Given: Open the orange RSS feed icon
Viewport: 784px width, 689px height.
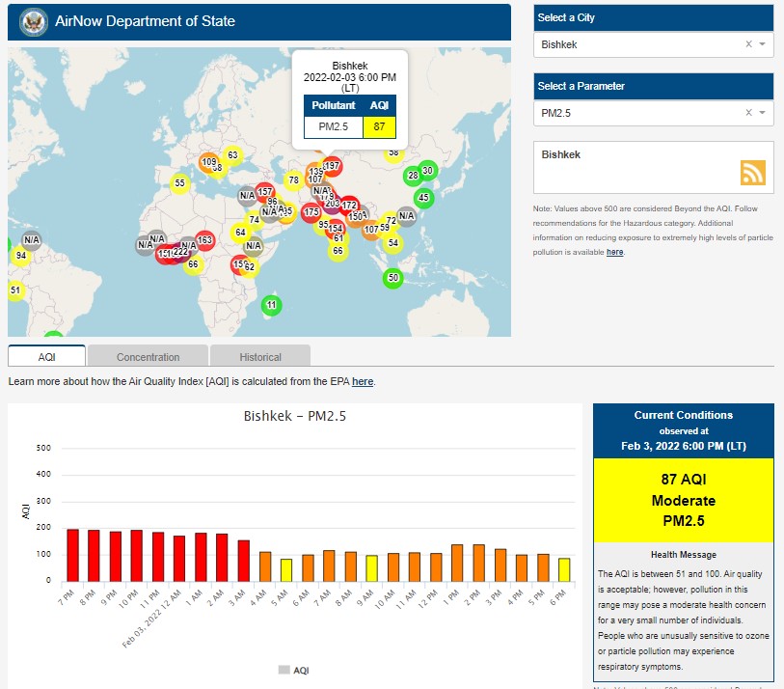Looking at the screenshot, I should [x=753, y=172].
